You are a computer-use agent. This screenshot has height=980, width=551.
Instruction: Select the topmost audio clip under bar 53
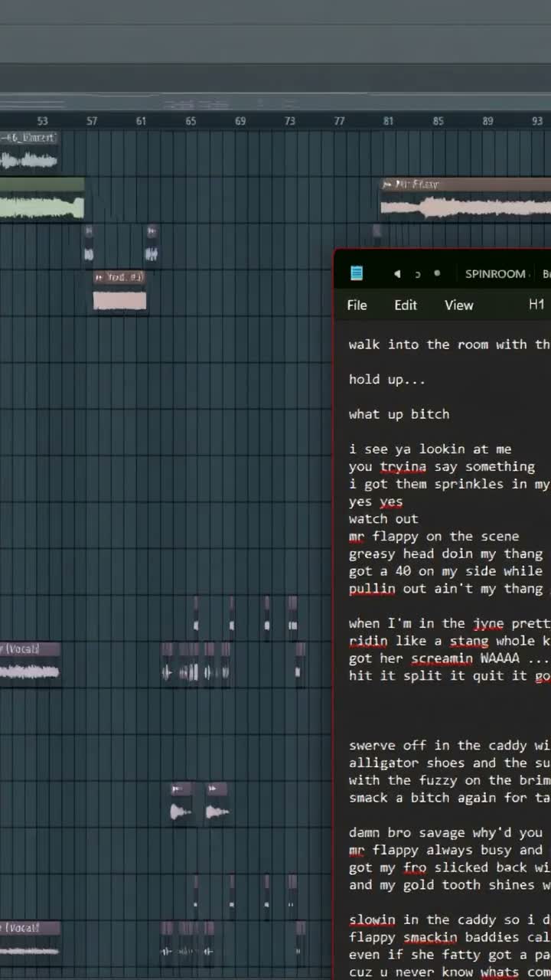[29, 152]
